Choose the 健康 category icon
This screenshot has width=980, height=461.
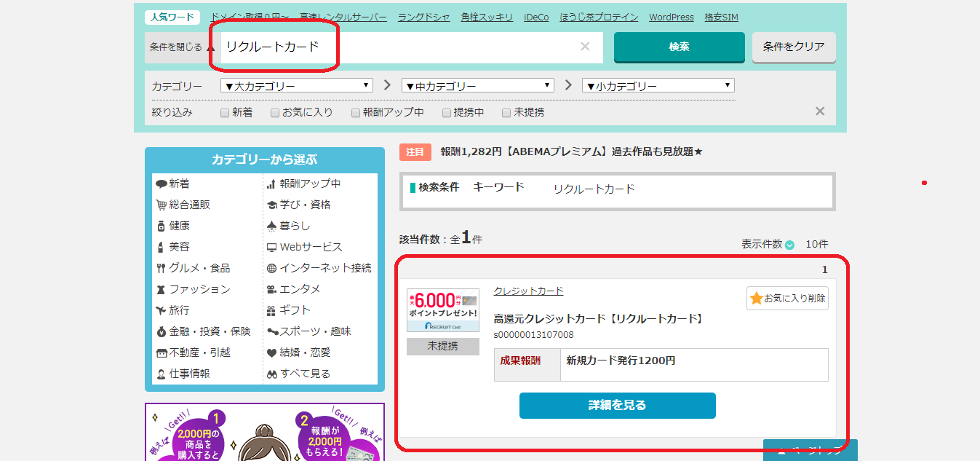pyautogui.click(x=162, y=226)
